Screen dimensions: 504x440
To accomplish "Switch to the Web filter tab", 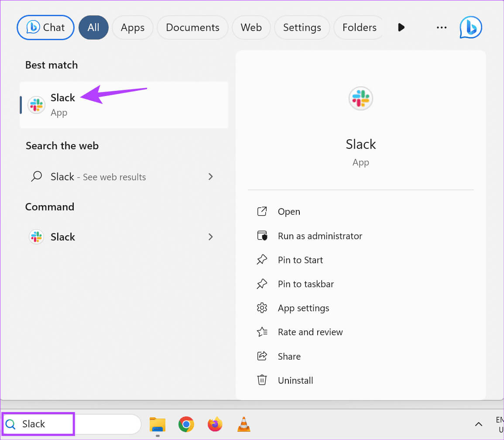I will pyautogui.click(x=251, y=27).
